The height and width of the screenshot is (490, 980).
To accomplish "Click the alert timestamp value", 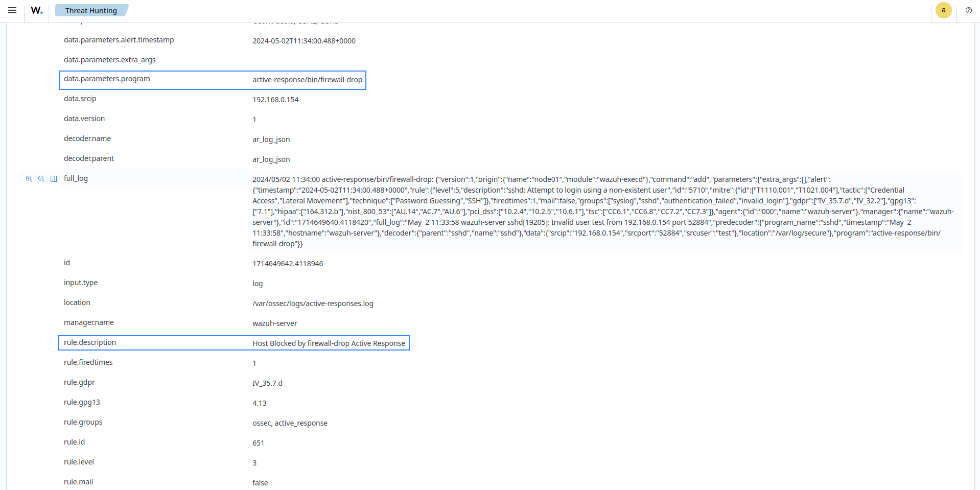I will coord(304,41).
